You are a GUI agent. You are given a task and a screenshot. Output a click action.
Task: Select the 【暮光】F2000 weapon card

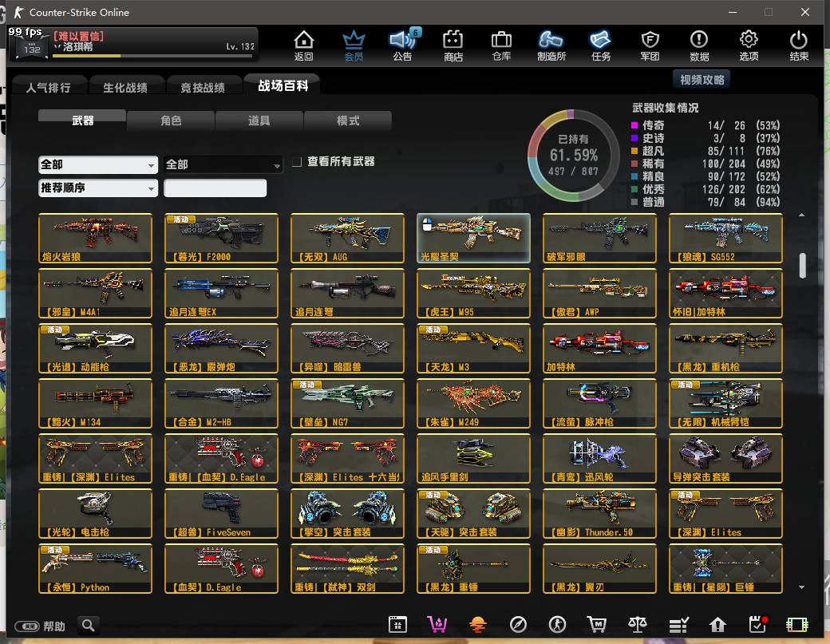coord(221,238)
